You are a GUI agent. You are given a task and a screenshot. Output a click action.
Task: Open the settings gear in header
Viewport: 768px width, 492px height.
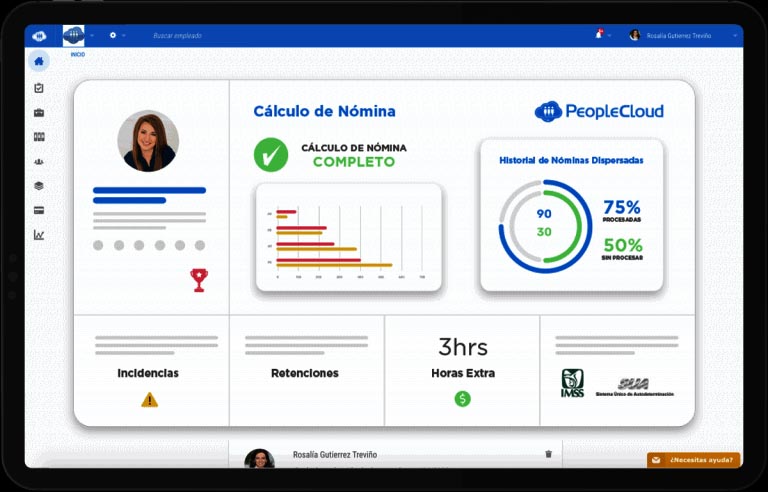113,35
